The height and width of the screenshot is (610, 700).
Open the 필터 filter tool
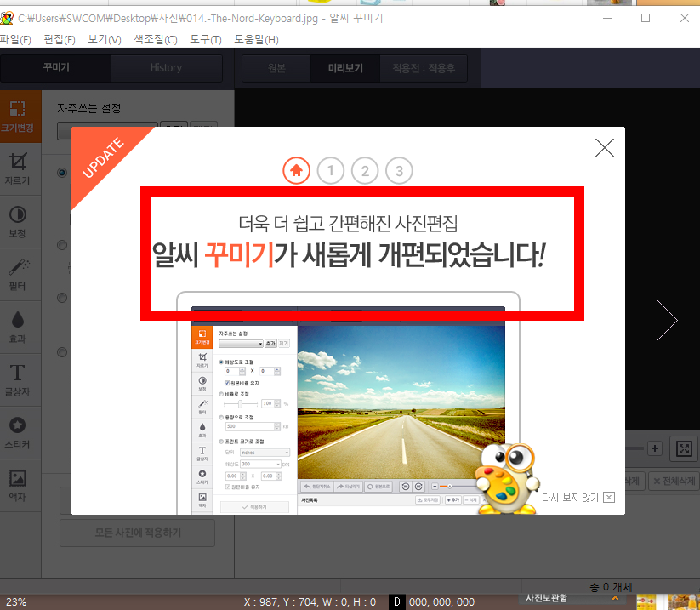[18, 275]
